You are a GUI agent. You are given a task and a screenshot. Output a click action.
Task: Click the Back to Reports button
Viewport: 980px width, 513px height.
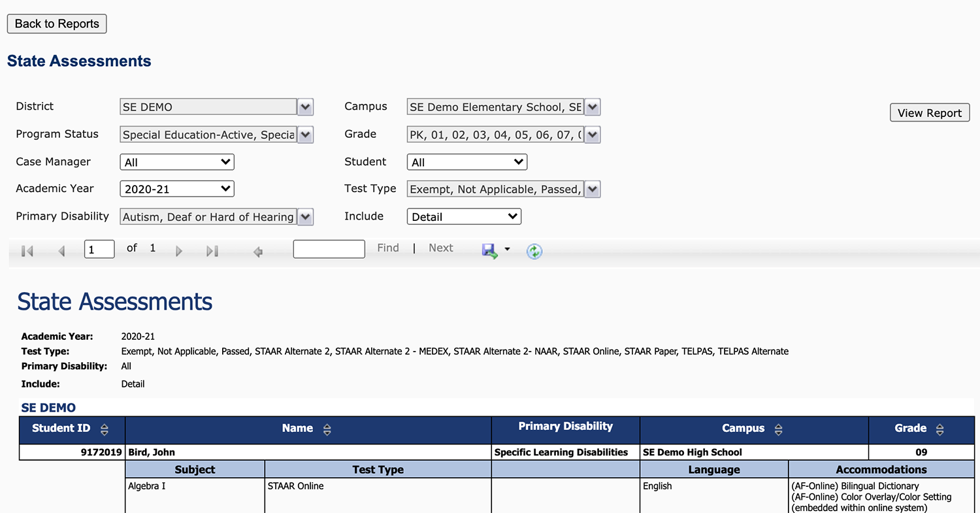pos(57,24)
